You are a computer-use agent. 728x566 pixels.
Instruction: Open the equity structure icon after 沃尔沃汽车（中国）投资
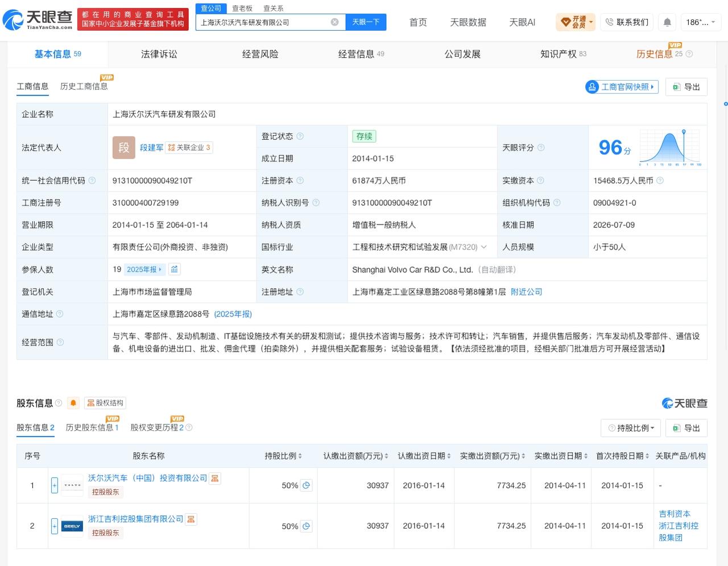click(x=215, y=478)
